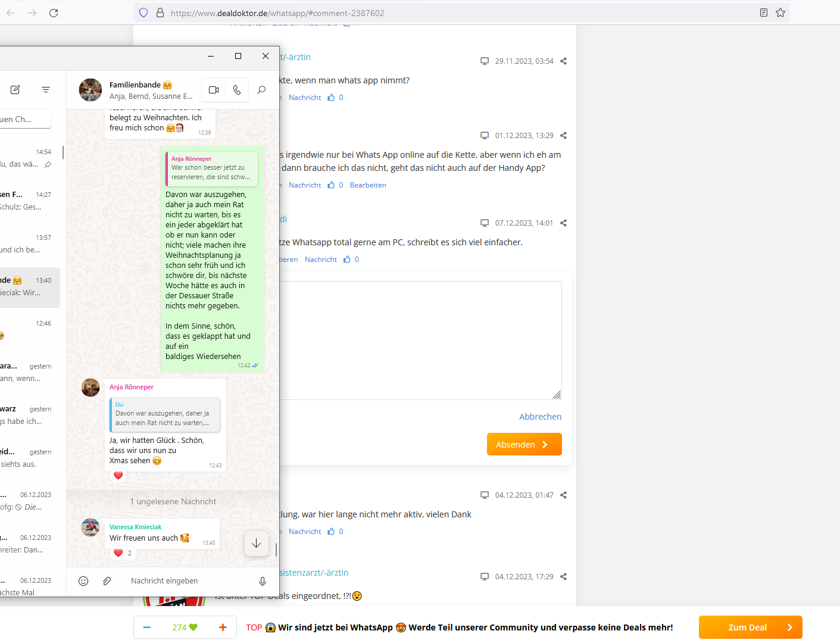This screenshot has width=840, height=640.
Task: Click the '1 ungelesene Nachricht' divider label
Action: coord(173,501)
